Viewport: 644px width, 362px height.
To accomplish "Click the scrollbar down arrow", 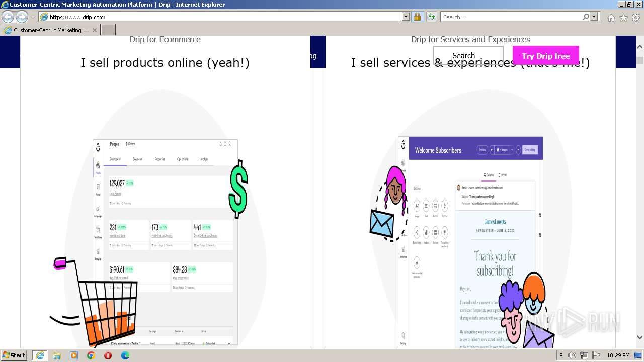I will click(x=639, y=337).
